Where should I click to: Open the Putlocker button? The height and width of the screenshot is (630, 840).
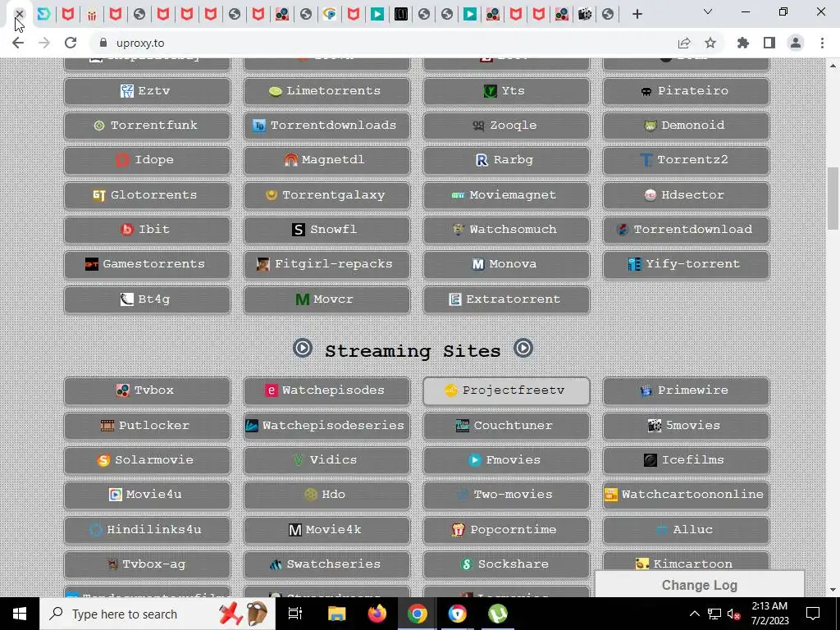pos(147,426)
